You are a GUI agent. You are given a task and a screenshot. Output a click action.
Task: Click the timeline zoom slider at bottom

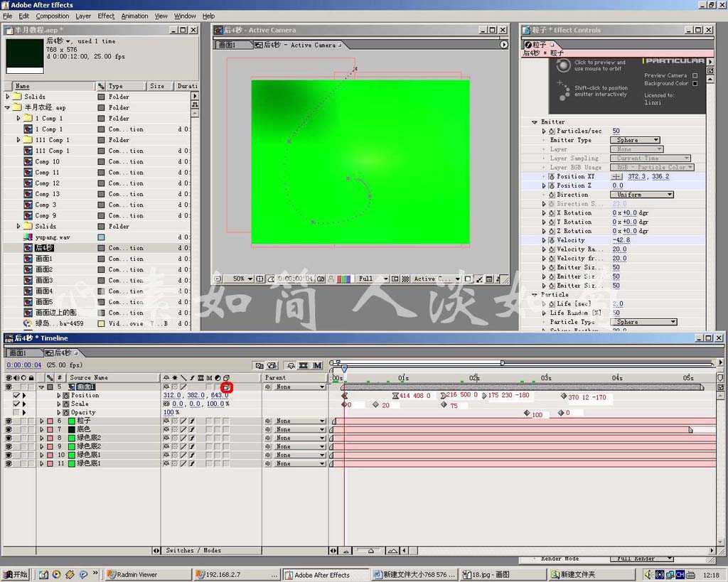370,551
